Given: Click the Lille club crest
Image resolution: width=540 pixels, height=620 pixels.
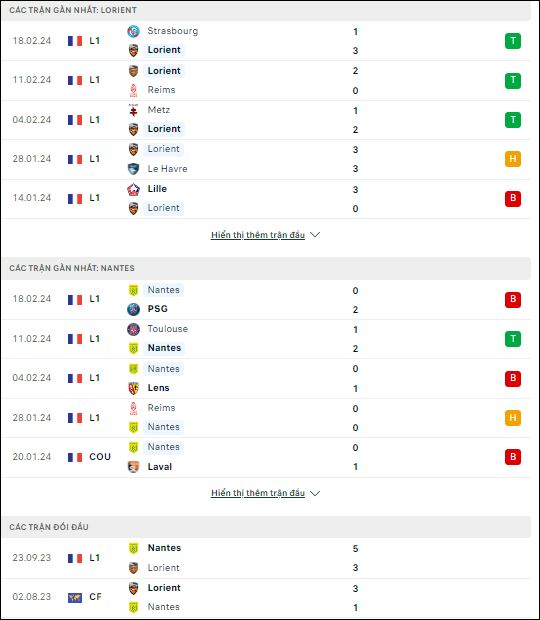Looking at the screenshot, I should (x=133, y=189).
